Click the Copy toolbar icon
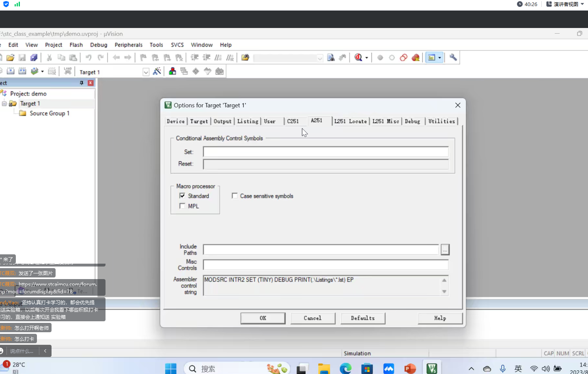Image resolution: width=588 pixels, height=374 pixels. [61, 58]
